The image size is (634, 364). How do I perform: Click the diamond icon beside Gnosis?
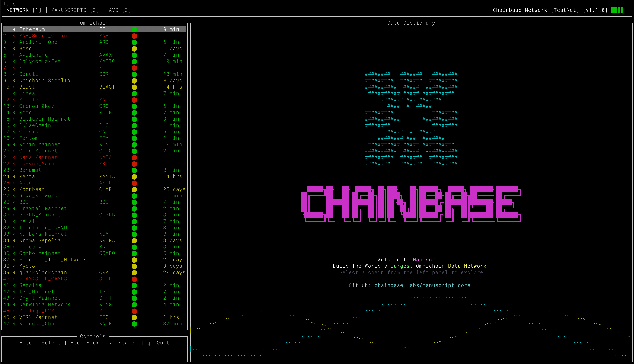[x=14, y=132]
